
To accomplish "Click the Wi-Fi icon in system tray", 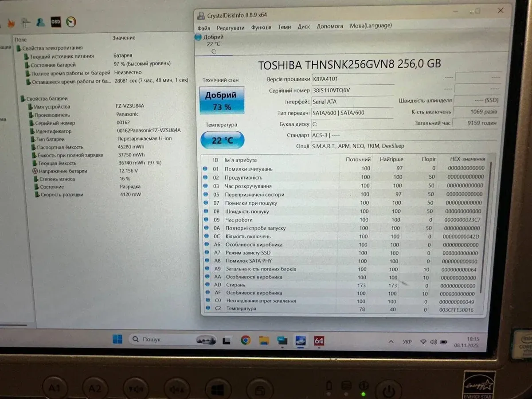I will click(423, 342).
